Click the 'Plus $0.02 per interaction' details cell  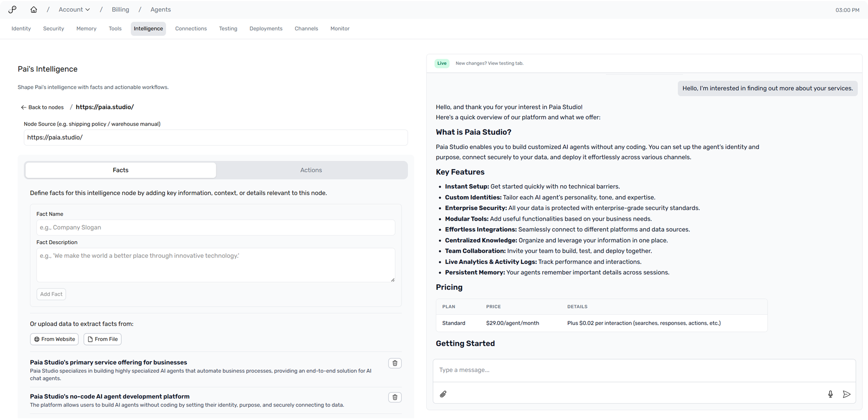(644, 323)
